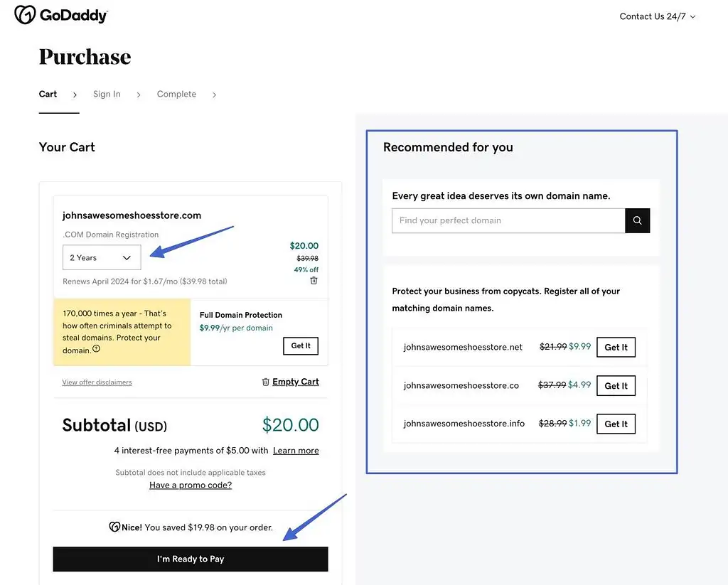728x585 pixels.
Task: Click chevron after Cart step
Action: [x=75, y=95]
